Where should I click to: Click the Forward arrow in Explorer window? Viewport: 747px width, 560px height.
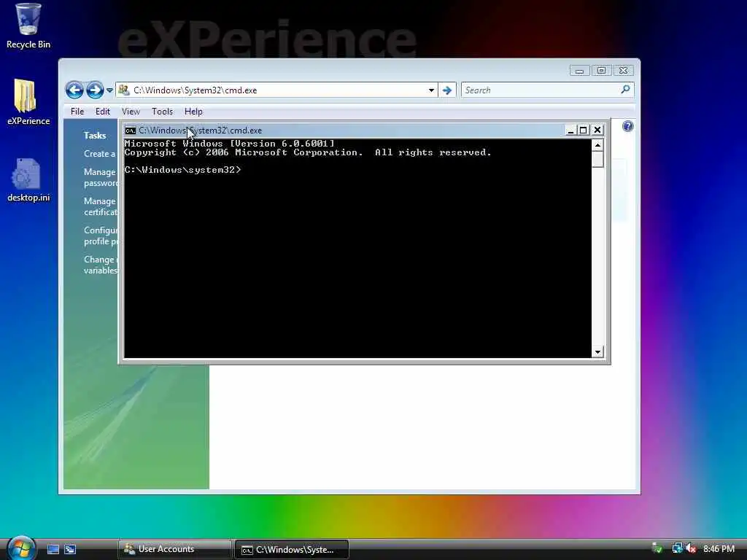(x=95, y=90)
